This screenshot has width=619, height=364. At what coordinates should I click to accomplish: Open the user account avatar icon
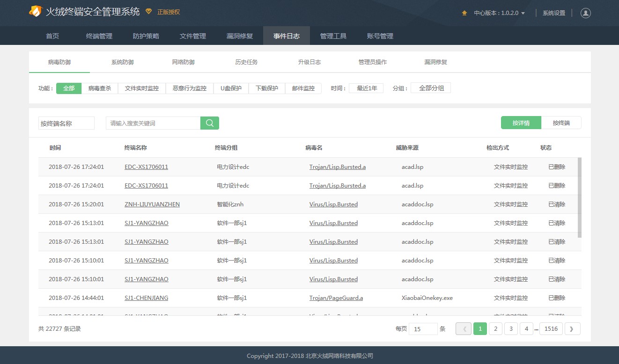point(586,13)
